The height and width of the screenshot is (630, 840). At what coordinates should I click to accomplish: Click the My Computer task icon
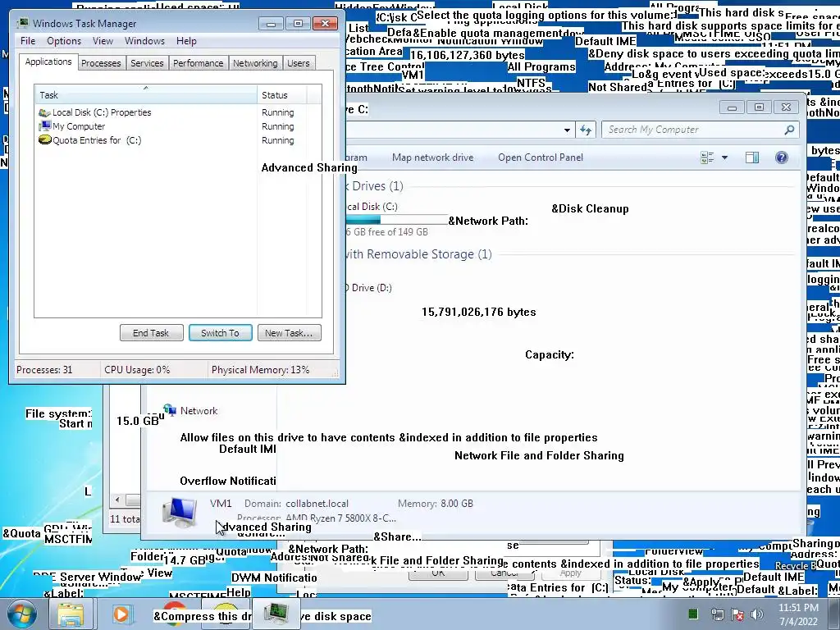(x=44, y=126)
